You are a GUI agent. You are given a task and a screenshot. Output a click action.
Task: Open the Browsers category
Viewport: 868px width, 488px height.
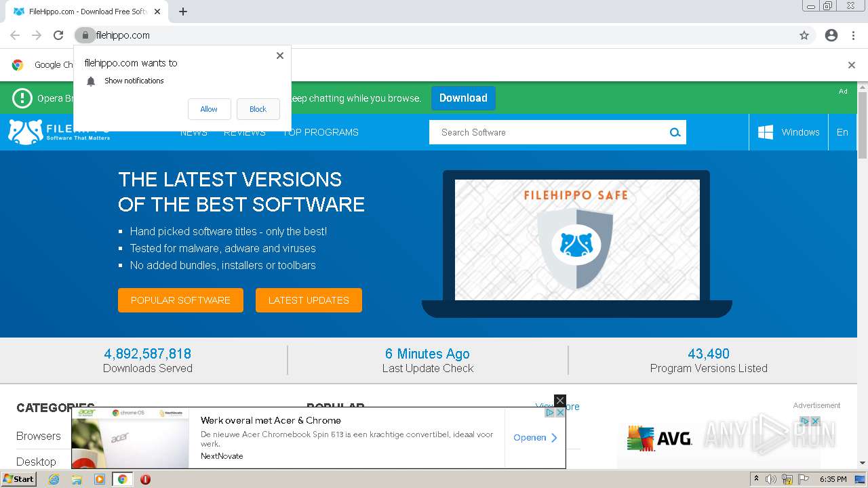point(39,436)
